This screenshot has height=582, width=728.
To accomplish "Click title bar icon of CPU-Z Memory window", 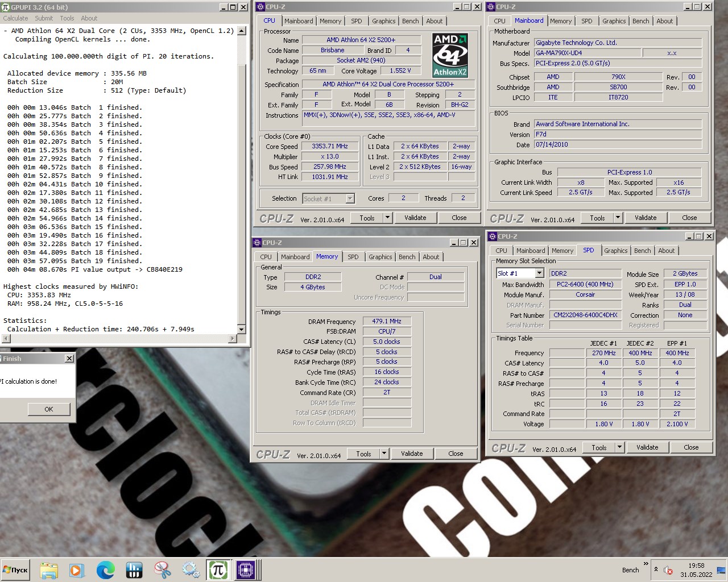I will 258,242.
